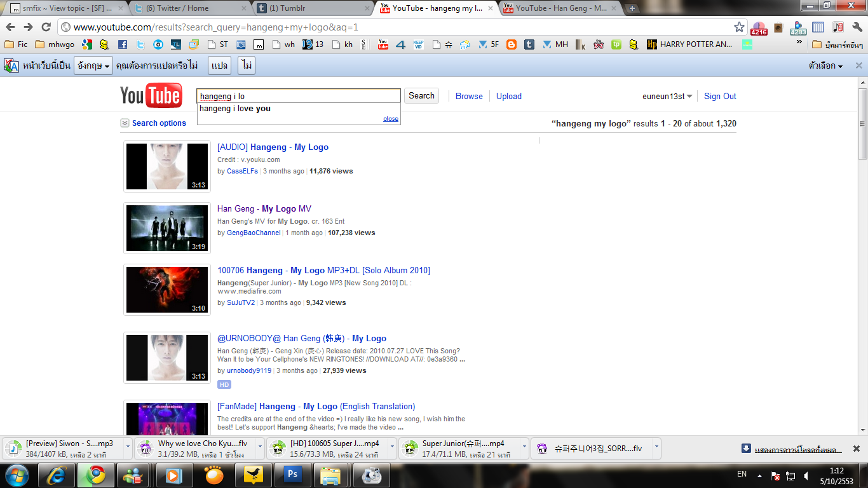This screenshot has height=488, width=868.
Task: Click the YouTube search input field
Action: pyautogui.click(x=299, y=96)
